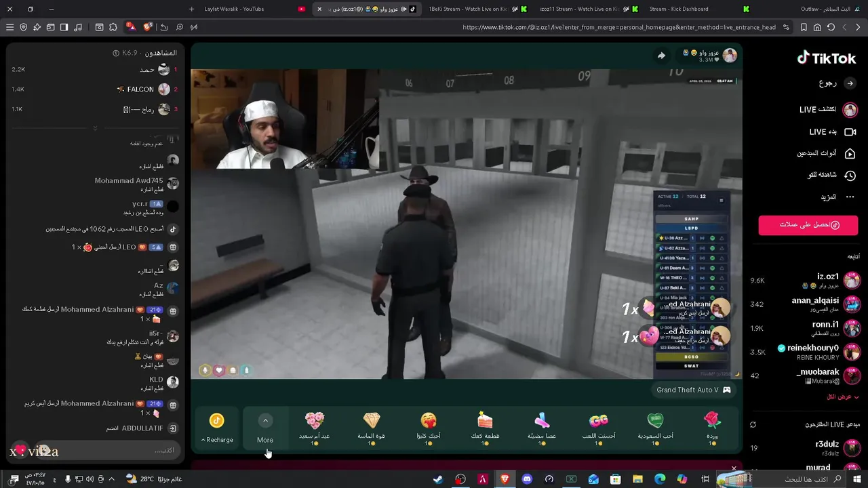
Task: Open the browser main menu (hamburger icon)
Action: click(9, 27)
